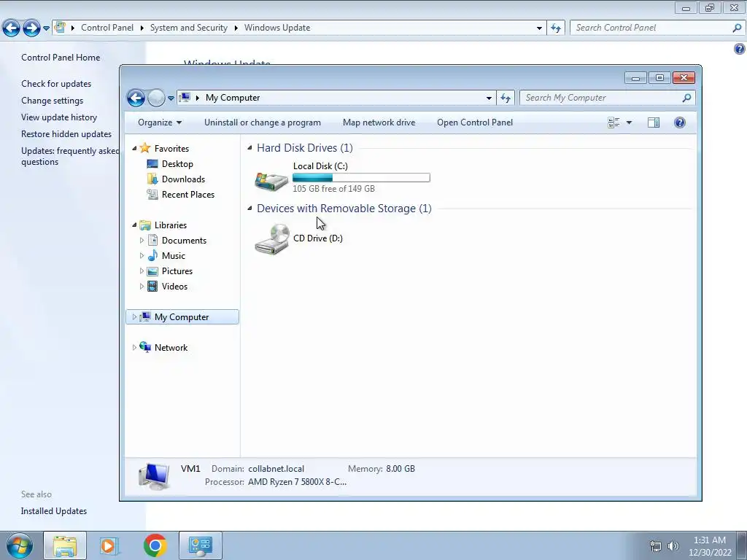This screenshot has width=747, height=560.
Task: Collapse the Libraries tree group
Action: 134,225
